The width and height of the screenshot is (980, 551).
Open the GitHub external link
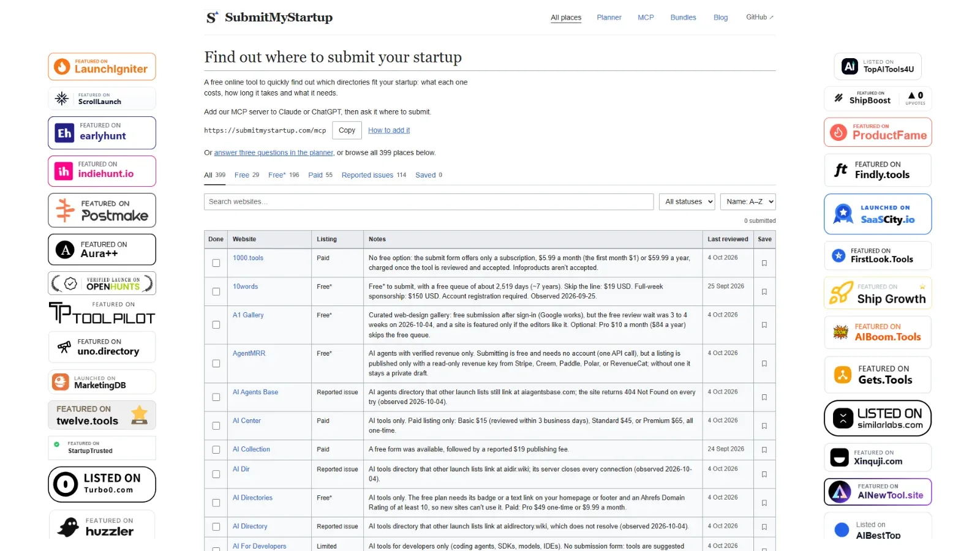tap(759, 17)
